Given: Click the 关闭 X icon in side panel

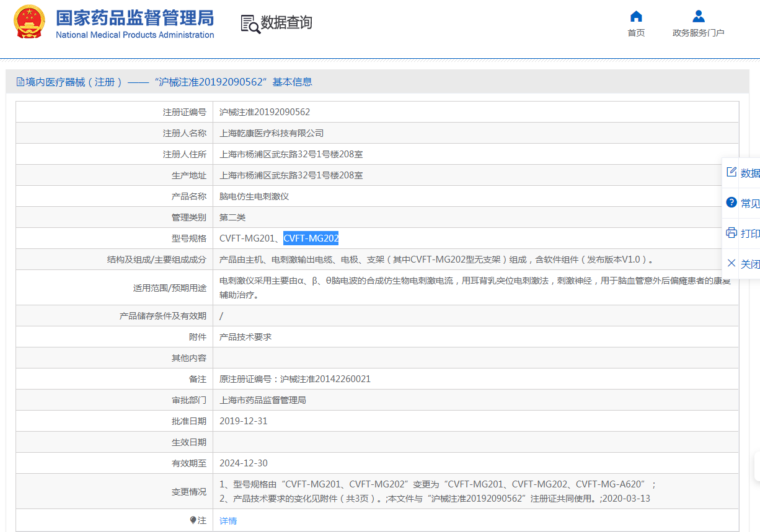Looking at the screenshot, I should click(x=731, y=263).
